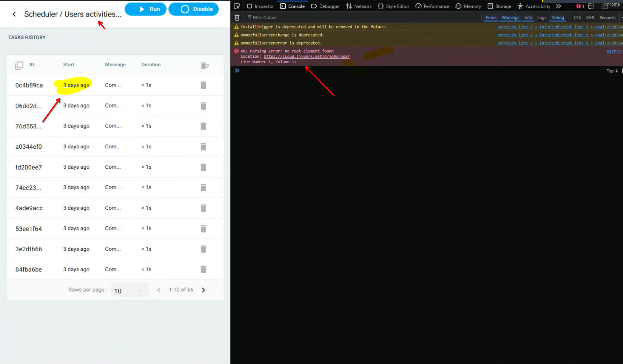Go back with the left arrow
Image resolution: width=623 pixels, height=364 pixels.
(x=14, y=14)
